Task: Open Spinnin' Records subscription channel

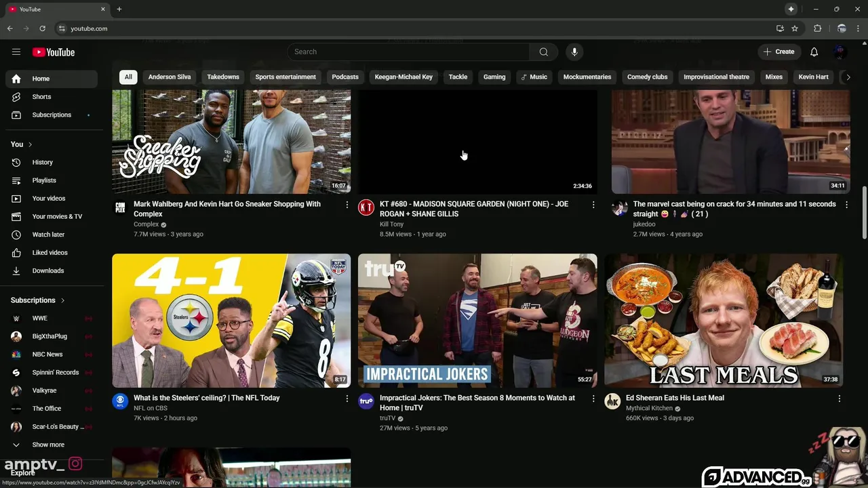Action: tap(52, 373)
